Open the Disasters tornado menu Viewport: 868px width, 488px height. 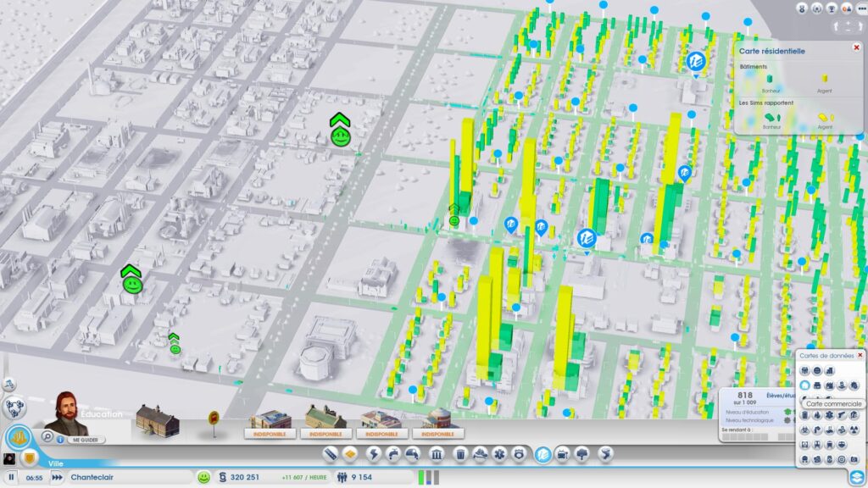pyautogui.click(x=605, y=454)
